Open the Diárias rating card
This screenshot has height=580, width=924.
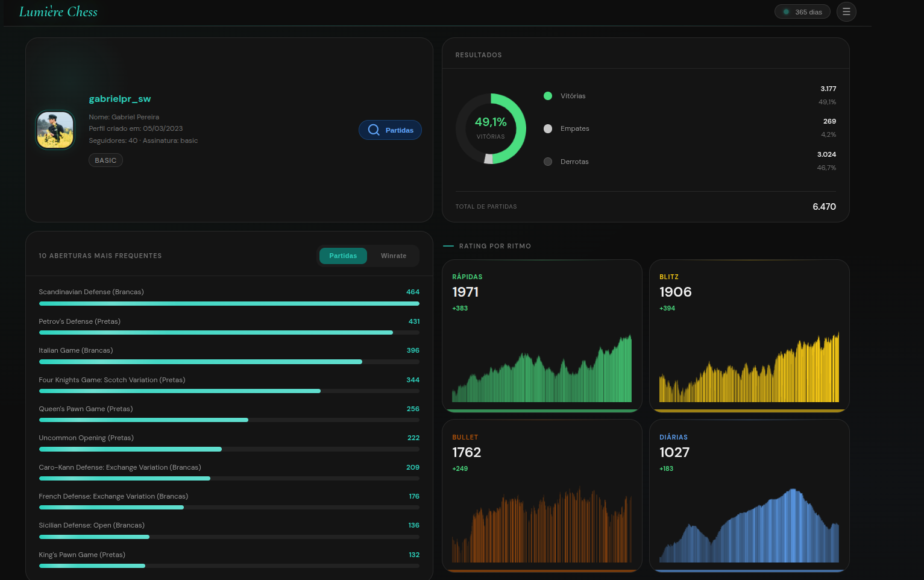click(749, 496)
